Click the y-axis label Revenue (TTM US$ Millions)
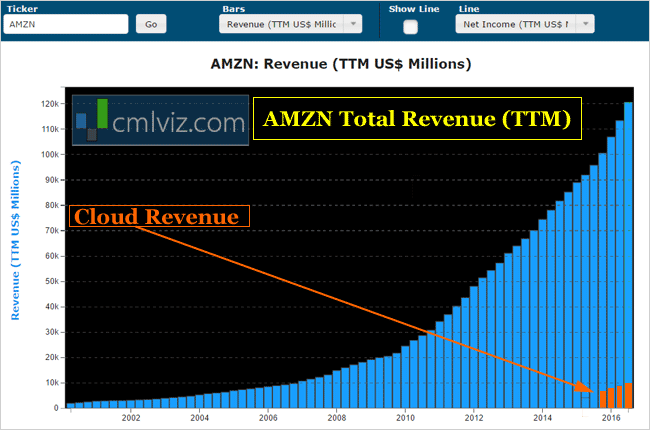650x430 pixels. point(15,240)
